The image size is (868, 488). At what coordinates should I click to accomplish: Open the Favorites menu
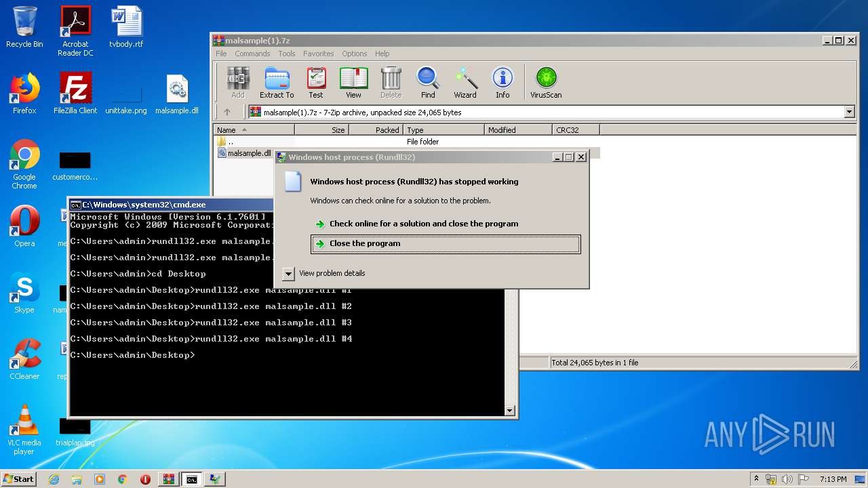(318, 54)
